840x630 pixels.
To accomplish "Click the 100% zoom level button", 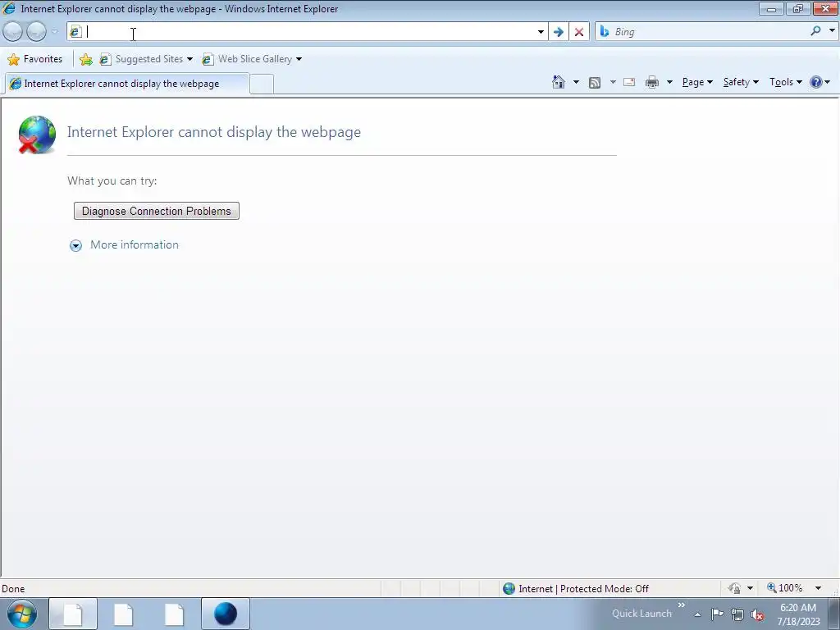I will tap(785, 588).
